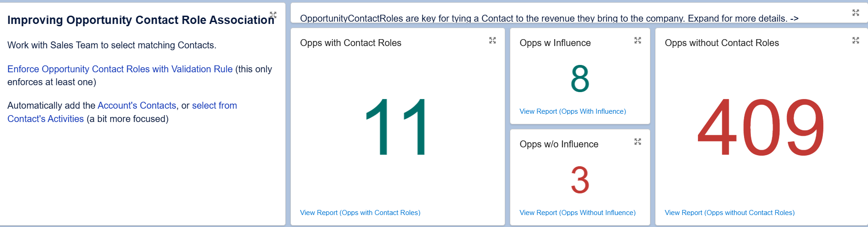Click the Opps with Contact Roles title
The height and width of the screenshot is (227, 868).
pos(351,43)
